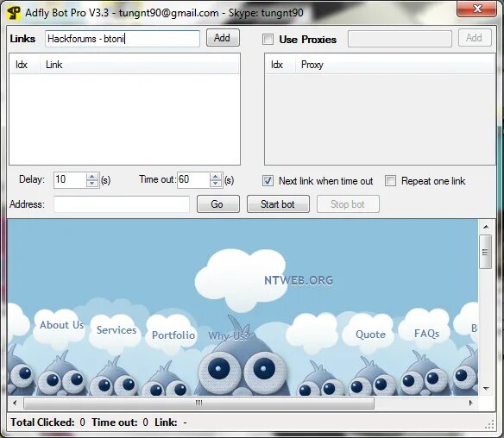
Task: Click the horizontal scrollbar left arrow
Action: point(15,403)
